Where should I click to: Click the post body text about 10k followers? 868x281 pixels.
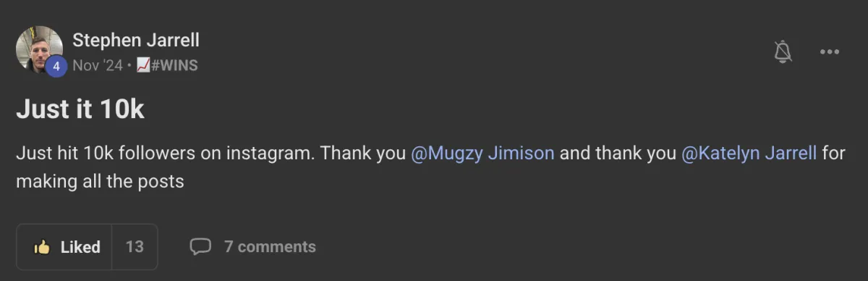[x=430, y=167]
